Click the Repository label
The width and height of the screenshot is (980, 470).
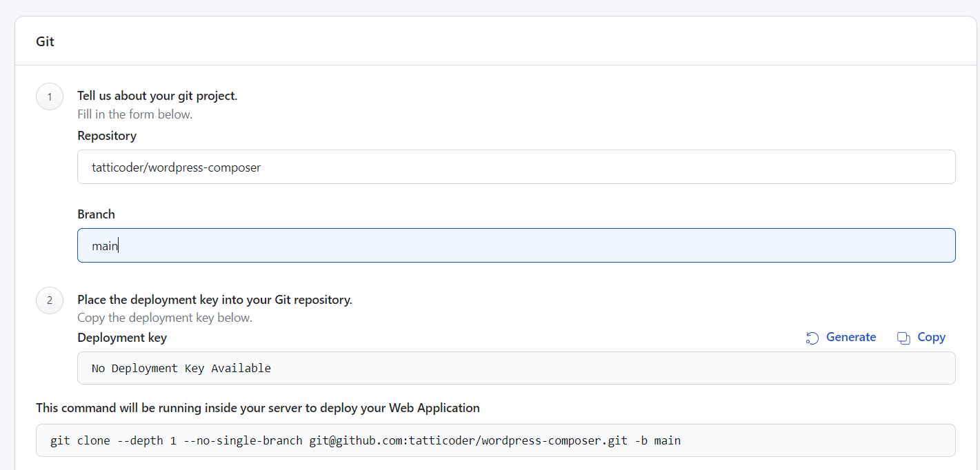(107, 136)
